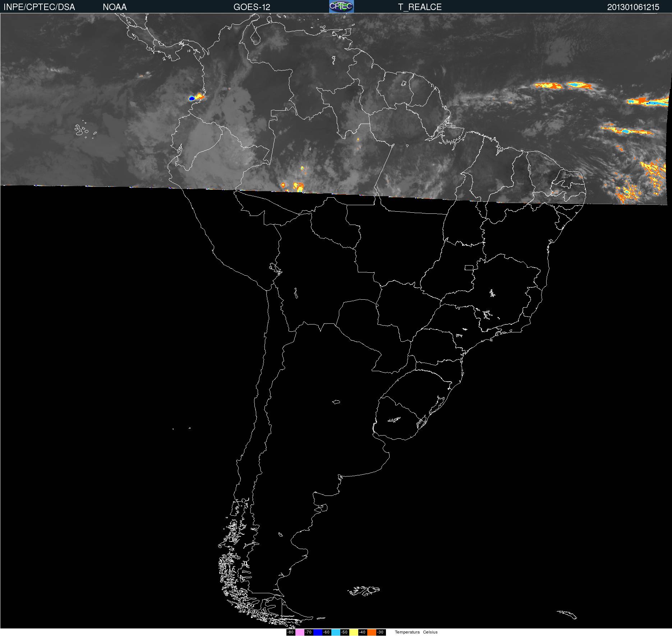
Task: Click the GOES-12 satellite label
Action: (x=252, y=7)
